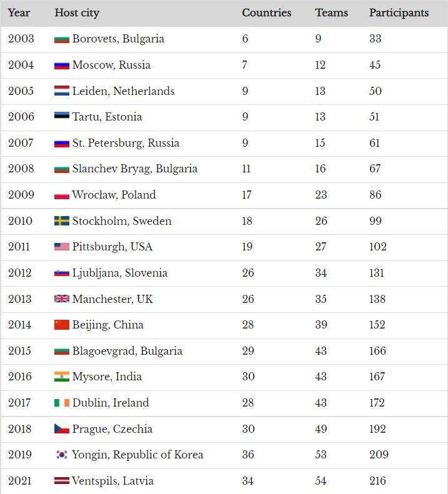Click the Sweden flag next to Stockholm
The image size is (448, 494).
[62, 221]
